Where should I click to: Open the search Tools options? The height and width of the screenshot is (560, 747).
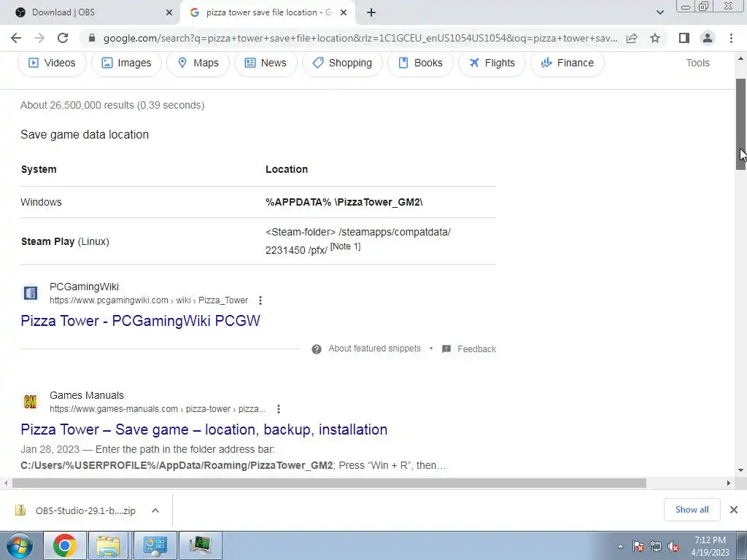tap(697, 63)
